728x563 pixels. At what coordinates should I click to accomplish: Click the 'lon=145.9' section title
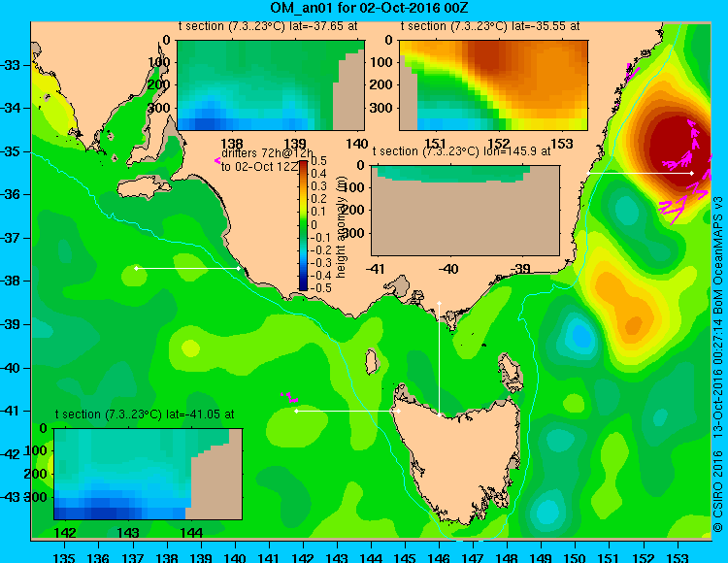(x=461, y=151)
